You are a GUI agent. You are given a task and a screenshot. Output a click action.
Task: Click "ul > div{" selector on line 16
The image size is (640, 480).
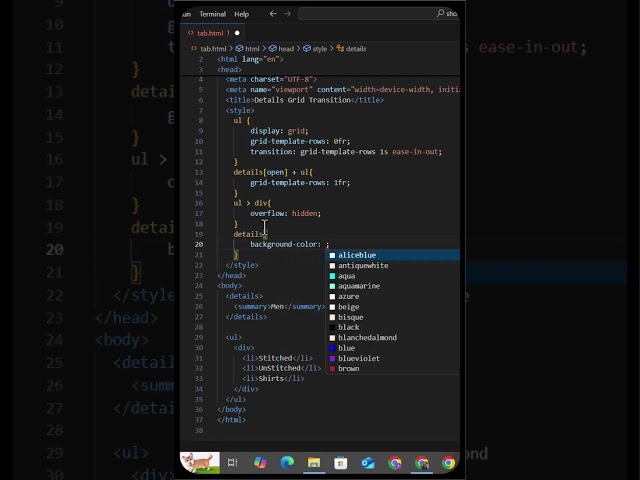(x=252, y=203)
